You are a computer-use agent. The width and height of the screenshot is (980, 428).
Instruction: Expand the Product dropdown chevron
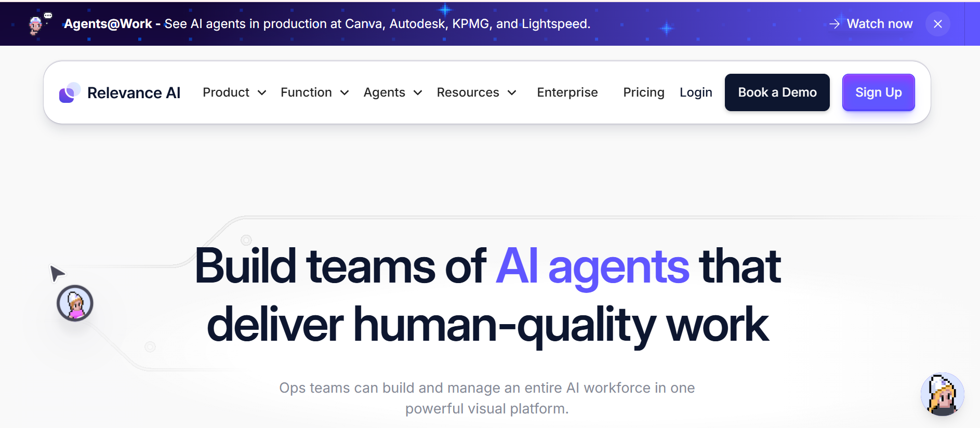(x=262, y=93)
